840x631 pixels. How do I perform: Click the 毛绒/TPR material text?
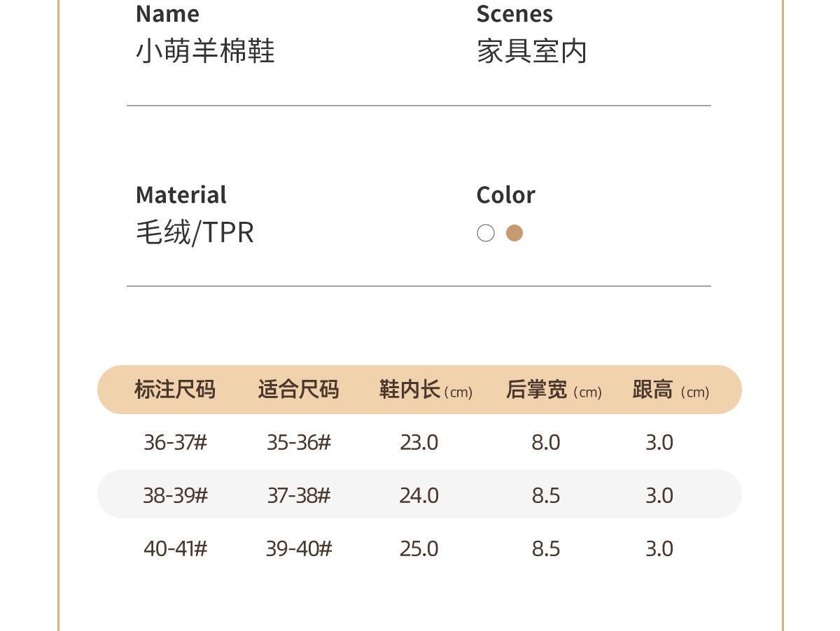coord(195,232)
